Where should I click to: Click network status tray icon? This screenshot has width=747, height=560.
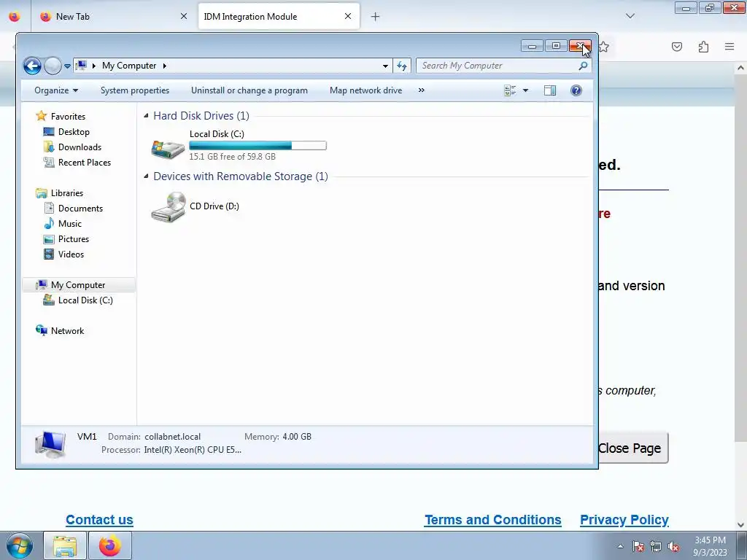[656, 547]
